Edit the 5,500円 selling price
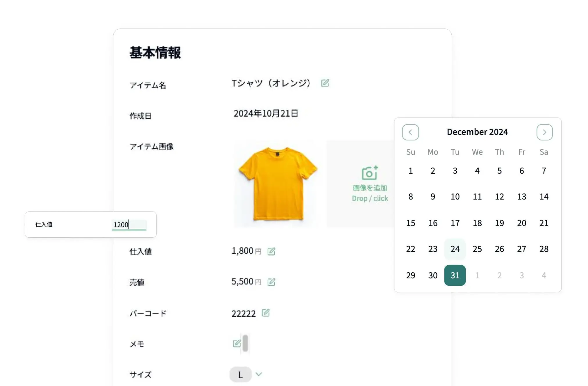Image resolution: width=588 pixels, height=386 pixels. point(271,282)
